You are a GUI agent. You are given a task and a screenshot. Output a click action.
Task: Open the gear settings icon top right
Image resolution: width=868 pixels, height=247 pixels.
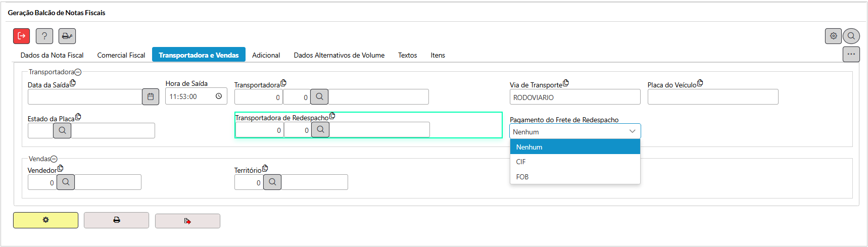[x=833, y=36]
